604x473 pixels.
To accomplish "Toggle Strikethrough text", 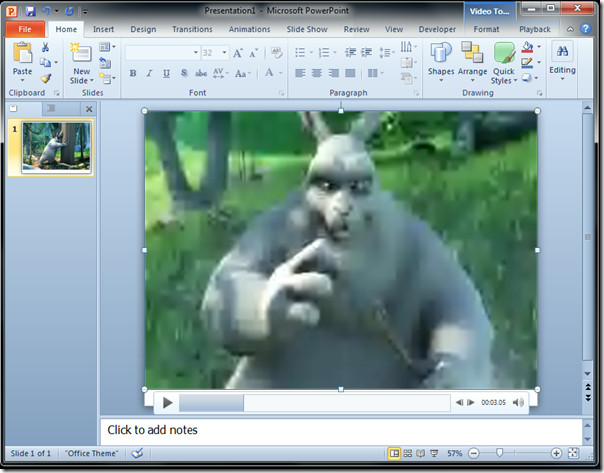I will click(x=201, y=73).
